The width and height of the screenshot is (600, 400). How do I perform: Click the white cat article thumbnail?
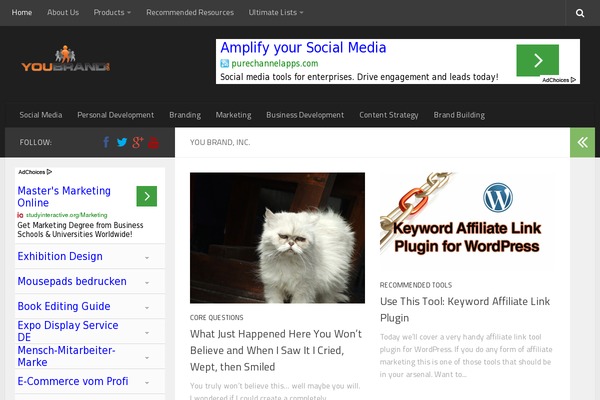(277, 238)
